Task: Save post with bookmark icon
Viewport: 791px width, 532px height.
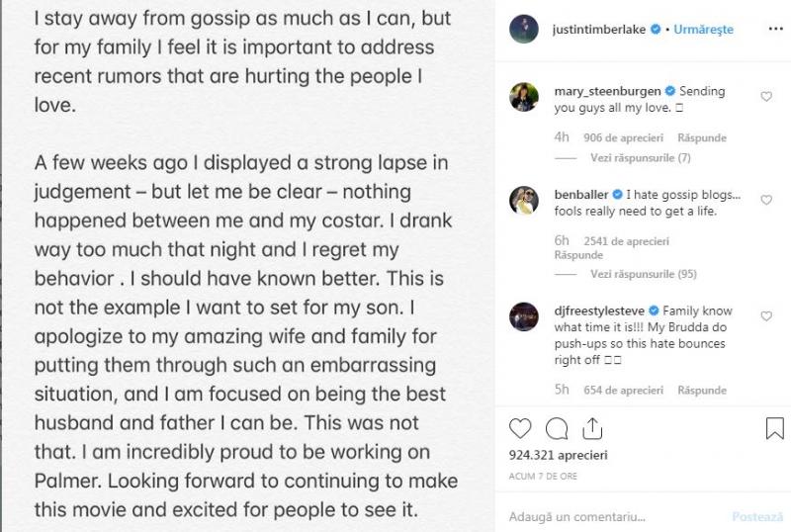Action: click(773, 428)
